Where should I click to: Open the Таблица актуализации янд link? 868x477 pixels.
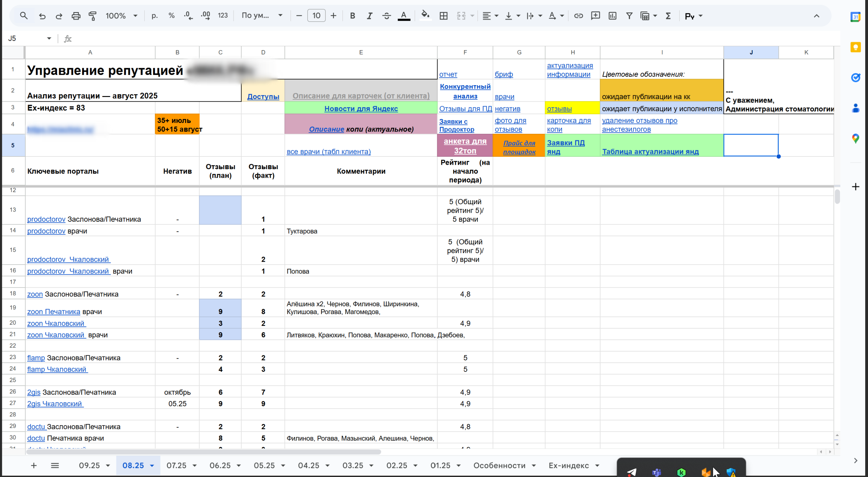(650, 151)
